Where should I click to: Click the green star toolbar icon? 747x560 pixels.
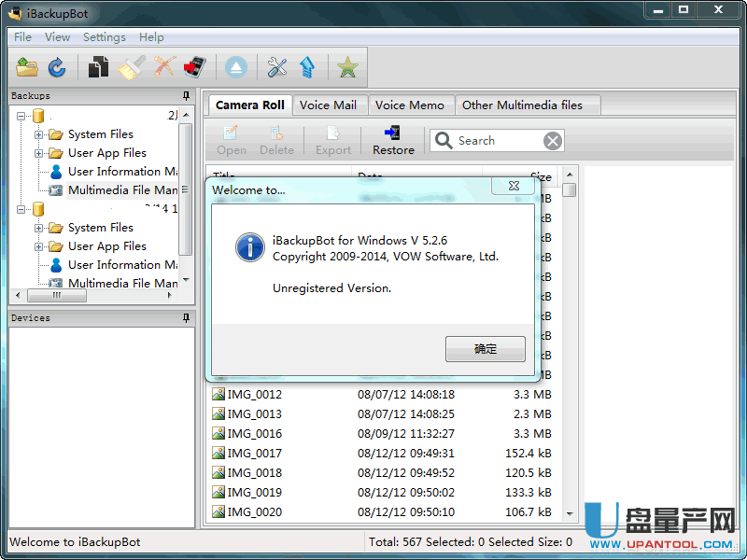coord(347,67)
